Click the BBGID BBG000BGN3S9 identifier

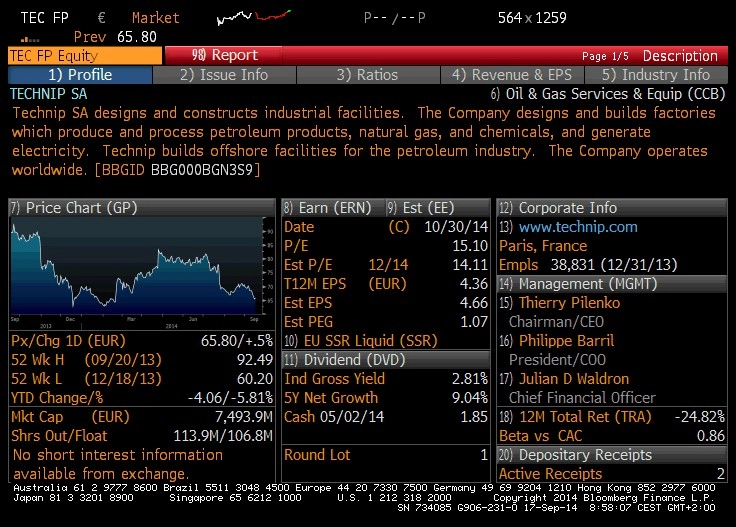[177, 169]
